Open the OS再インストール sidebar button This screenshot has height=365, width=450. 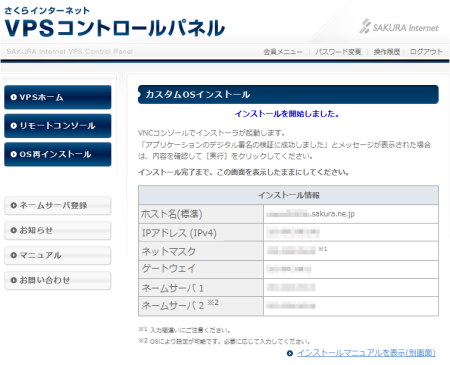coord(57,154)
